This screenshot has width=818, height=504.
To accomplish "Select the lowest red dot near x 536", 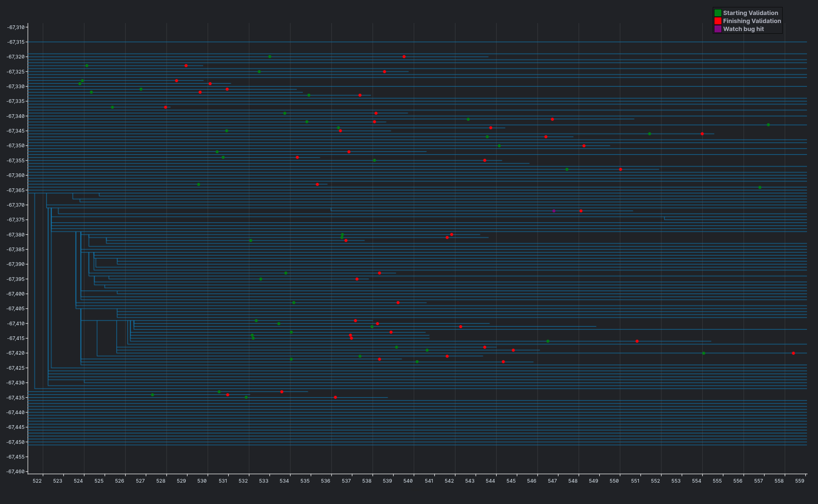I will [335, 397].
